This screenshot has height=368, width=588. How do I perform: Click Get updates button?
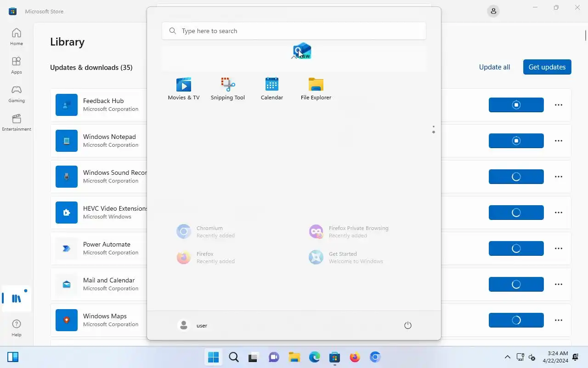[547, 67]
